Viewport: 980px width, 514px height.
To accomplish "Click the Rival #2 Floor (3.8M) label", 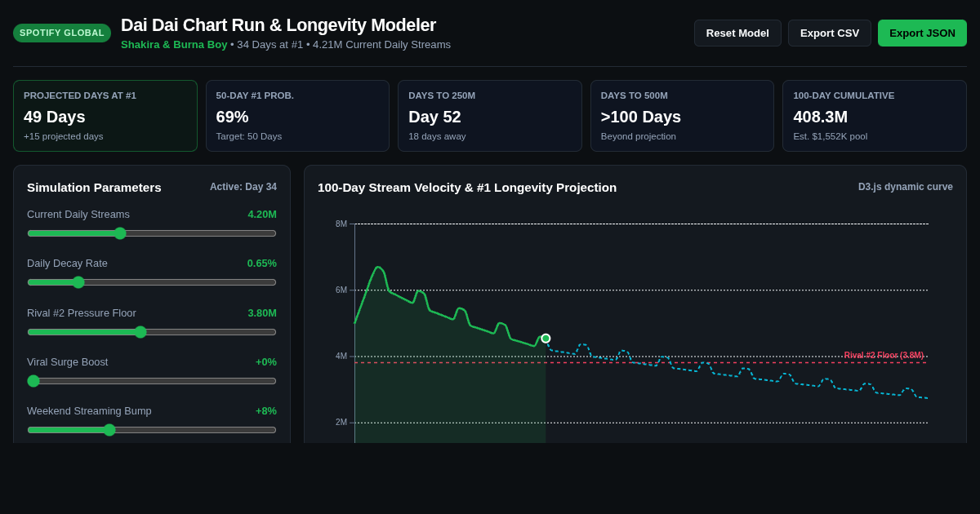I will [884, 356].
